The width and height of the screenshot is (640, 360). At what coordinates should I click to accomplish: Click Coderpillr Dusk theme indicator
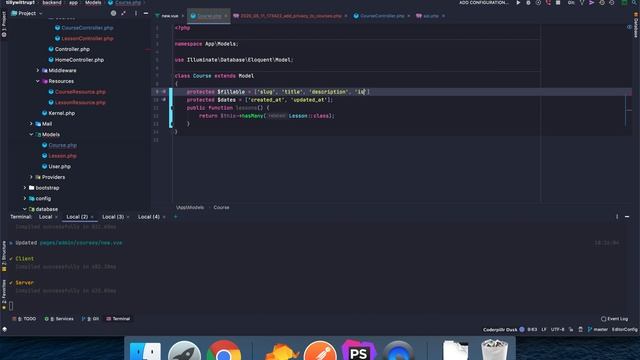point(504,329)
